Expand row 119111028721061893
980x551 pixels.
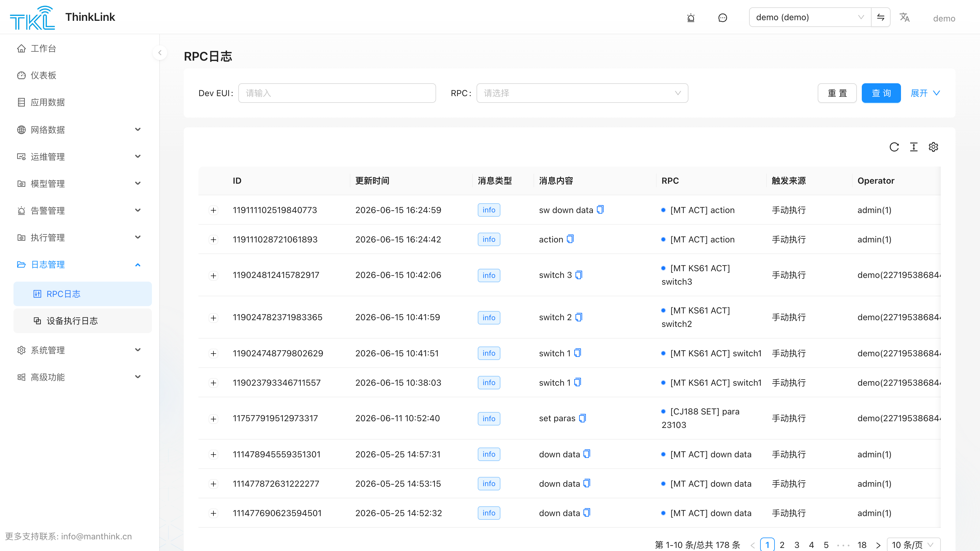213,240
